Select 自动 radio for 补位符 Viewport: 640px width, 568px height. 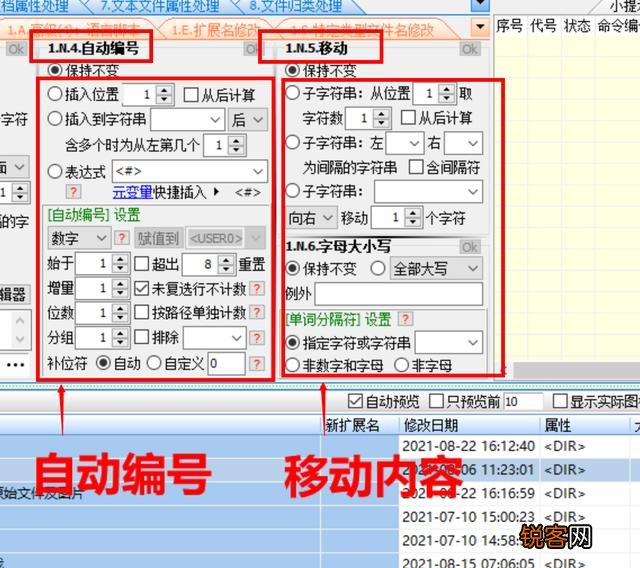103,363
